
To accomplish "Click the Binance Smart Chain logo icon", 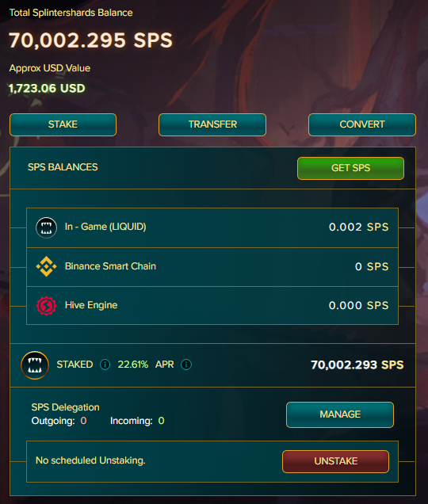I will [46, 266].
